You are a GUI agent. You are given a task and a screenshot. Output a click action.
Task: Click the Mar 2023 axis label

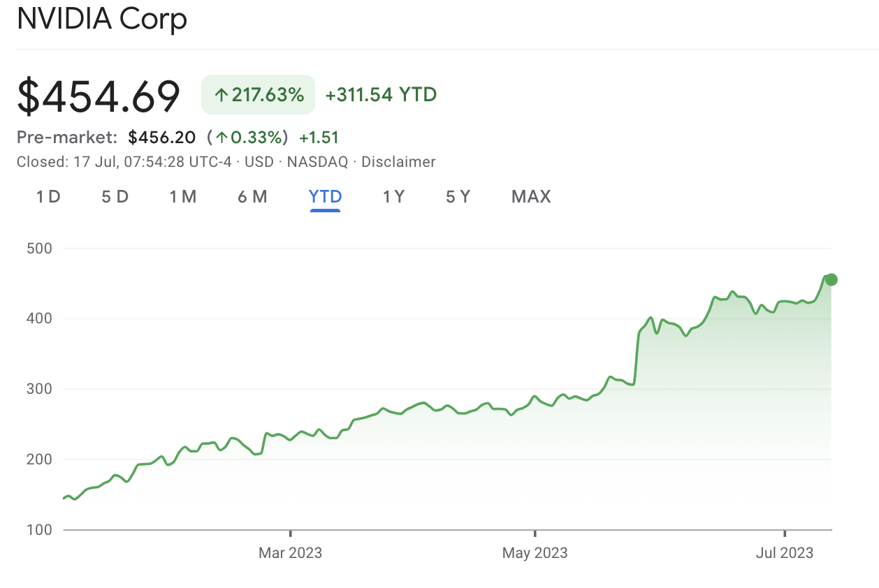pos(290,553)
